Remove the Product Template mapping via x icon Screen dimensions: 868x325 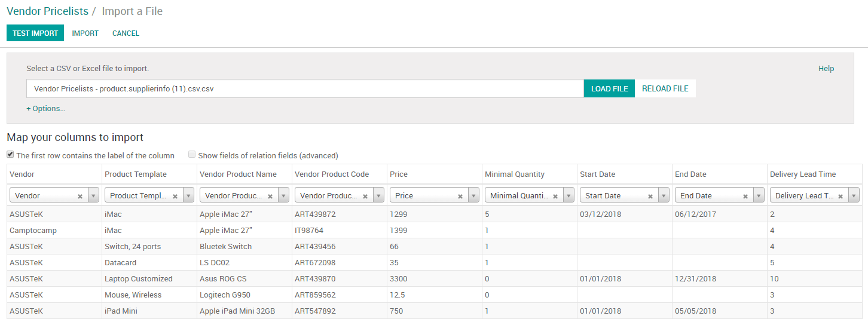tap(175, 196)
